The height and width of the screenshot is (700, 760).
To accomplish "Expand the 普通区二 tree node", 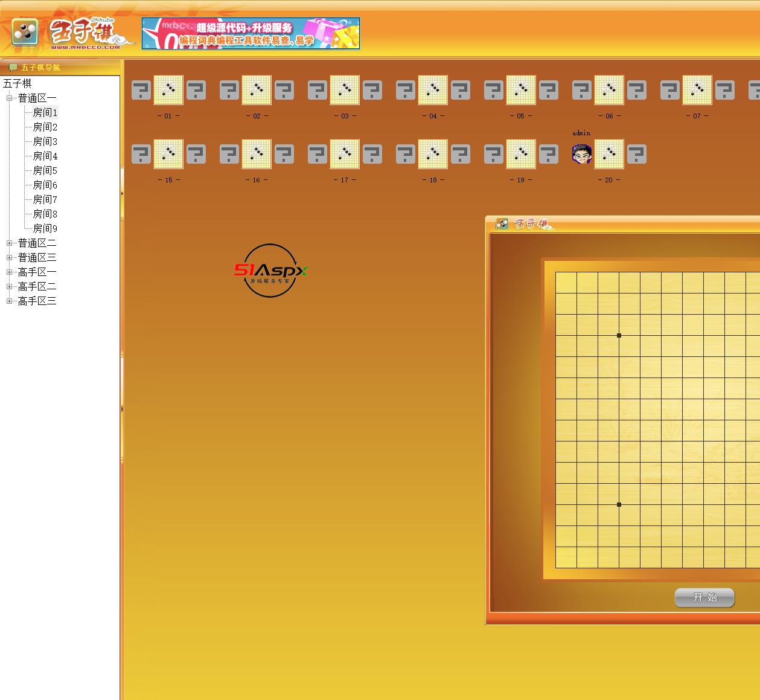I will (9, 243).
